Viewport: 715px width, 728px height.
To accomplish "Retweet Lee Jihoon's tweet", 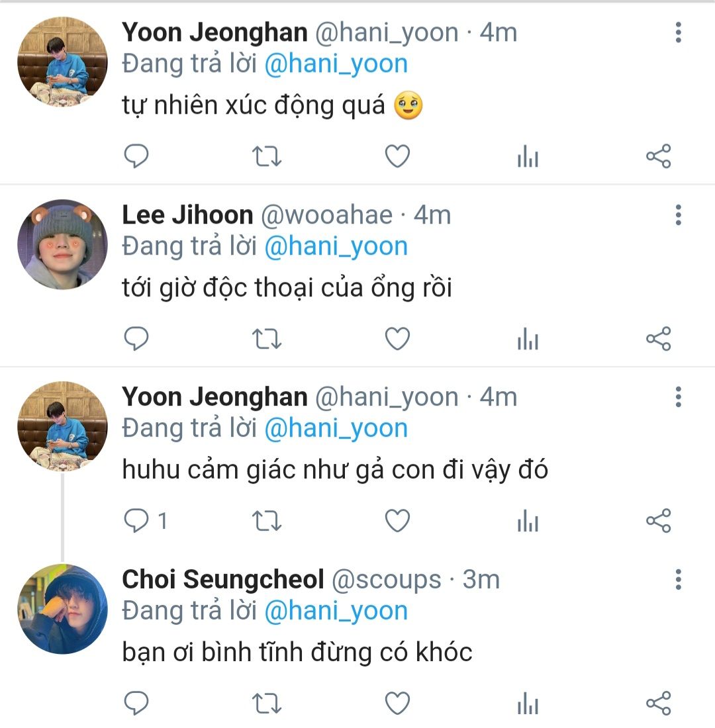I will 267,339.
